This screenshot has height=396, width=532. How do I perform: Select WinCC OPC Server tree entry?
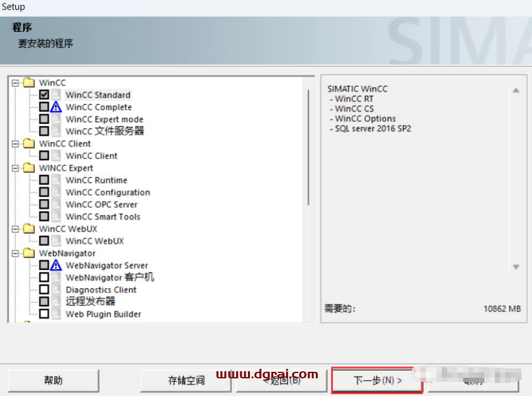pos(101,204)
